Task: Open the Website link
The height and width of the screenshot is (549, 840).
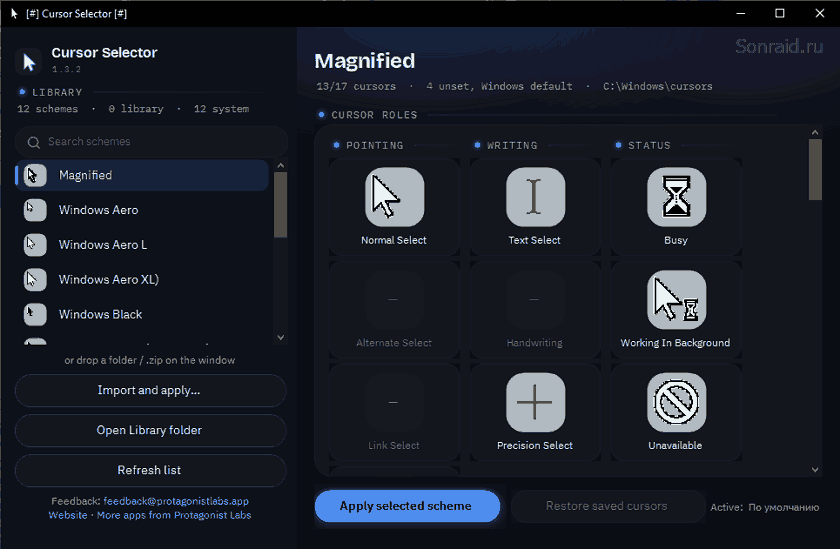Action: coord(68,515)
